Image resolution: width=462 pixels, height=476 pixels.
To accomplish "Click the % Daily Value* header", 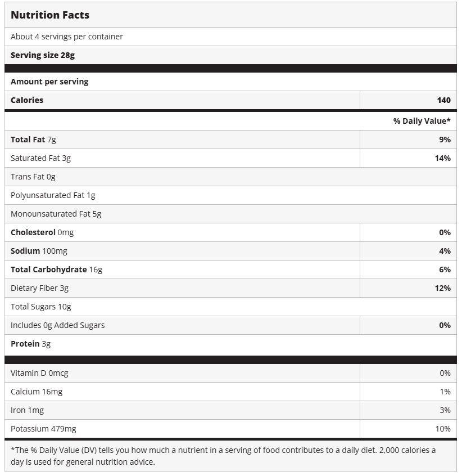I will 422,121.
